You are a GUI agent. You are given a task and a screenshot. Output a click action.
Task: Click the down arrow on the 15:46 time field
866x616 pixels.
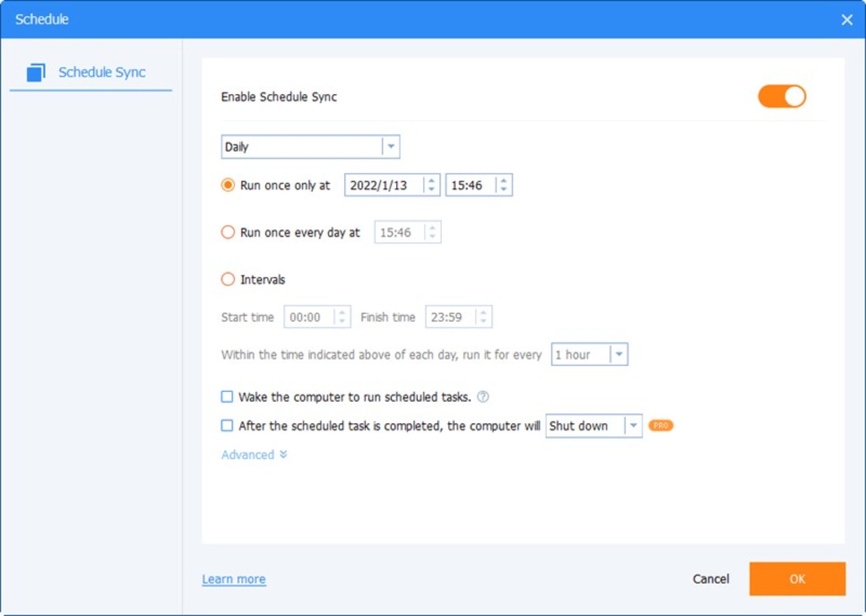pyautogui.click(x=504, y=189)
